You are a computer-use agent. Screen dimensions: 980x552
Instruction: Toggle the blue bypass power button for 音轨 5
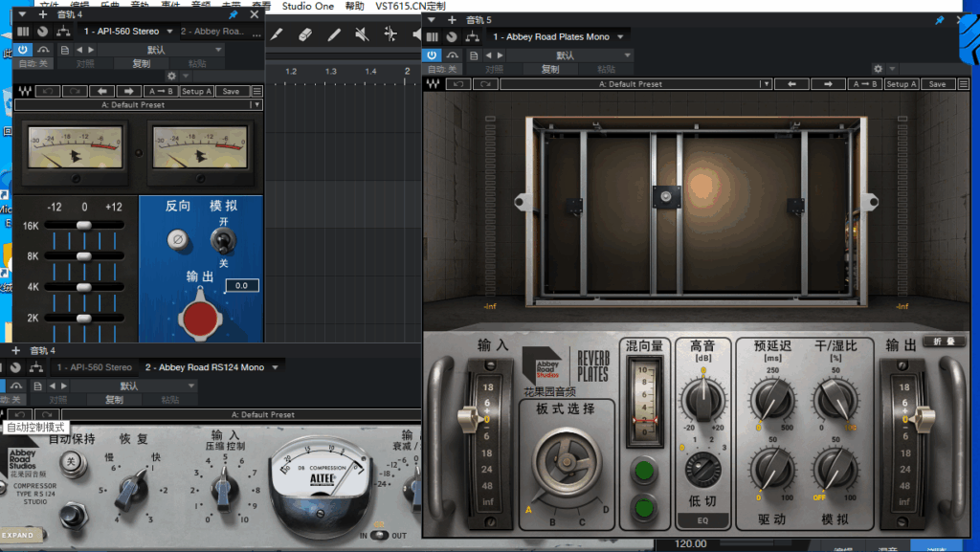[433, 55]
